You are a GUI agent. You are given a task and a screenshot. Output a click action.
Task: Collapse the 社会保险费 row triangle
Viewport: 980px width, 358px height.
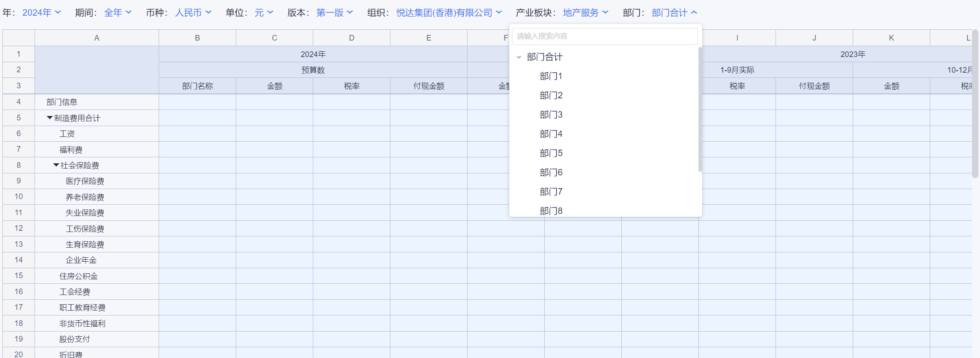(56, 165)
